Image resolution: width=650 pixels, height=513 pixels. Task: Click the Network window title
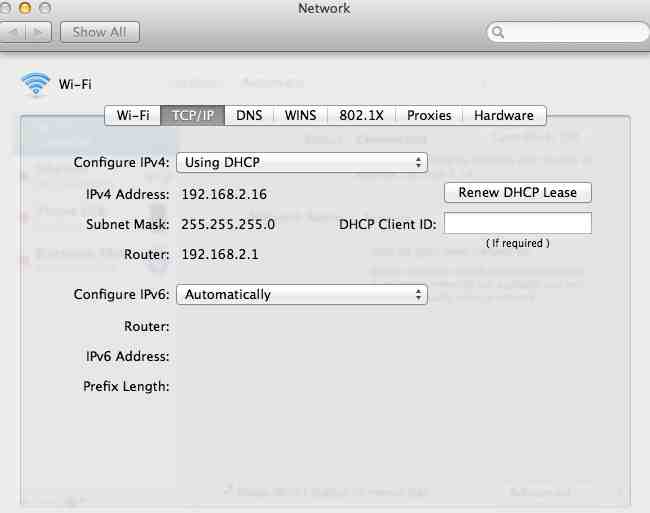pos(324,8)
